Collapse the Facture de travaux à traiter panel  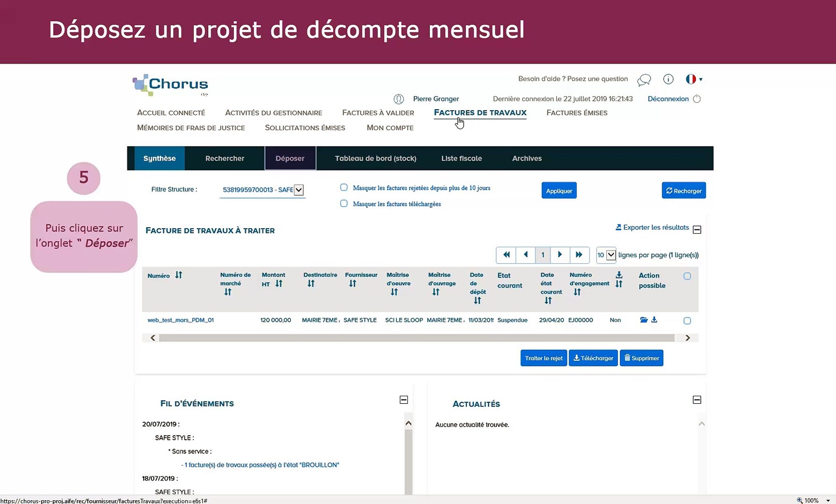pos(697,230)
